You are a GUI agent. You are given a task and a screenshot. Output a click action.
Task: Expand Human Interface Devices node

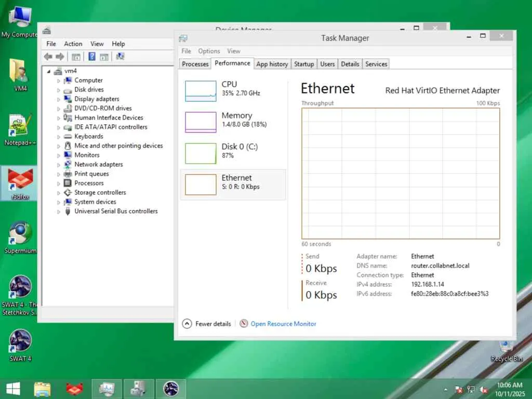(x=58, y=118)
